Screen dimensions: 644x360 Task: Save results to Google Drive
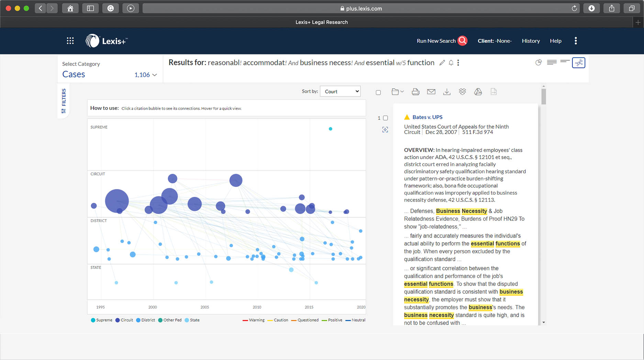point(478,92)
